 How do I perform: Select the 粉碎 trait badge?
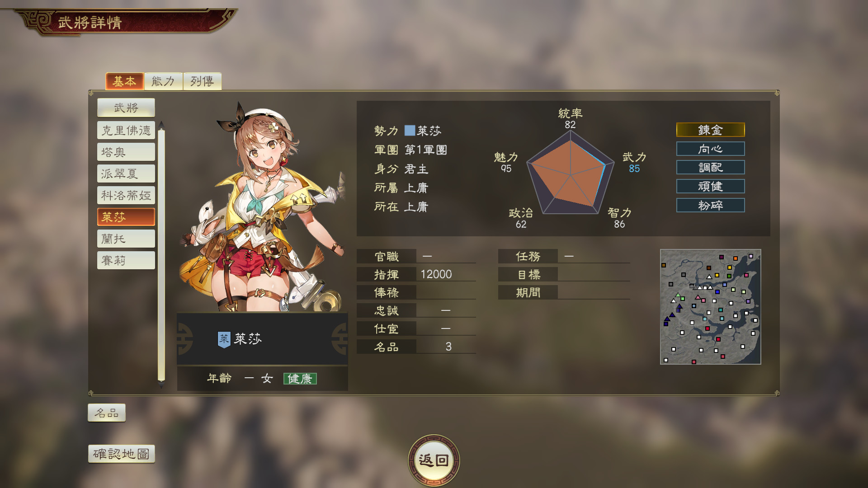tap(710, 205)
